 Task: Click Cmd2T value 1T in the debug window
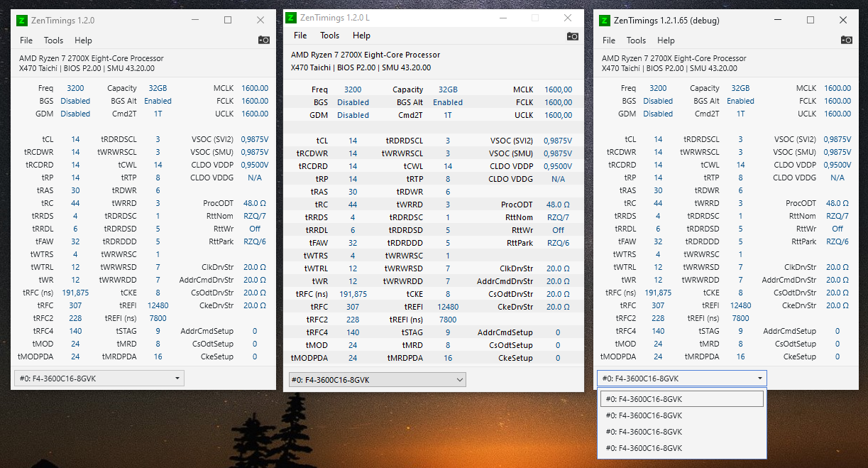click(740, 114)
